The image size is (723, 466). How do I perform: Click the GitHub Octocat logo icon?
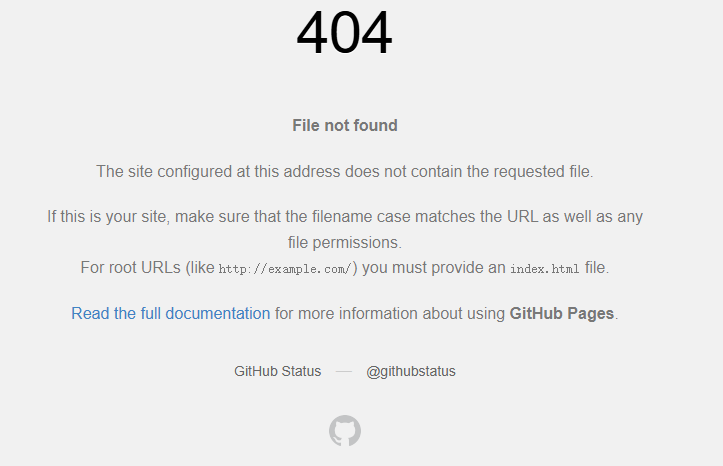coord(345,431)
